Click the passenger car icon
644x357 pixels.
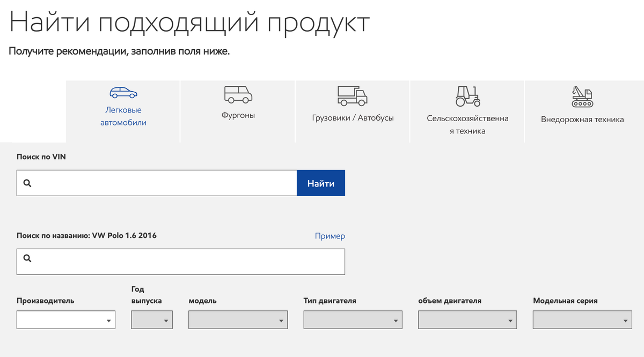(x=123, y=93)
